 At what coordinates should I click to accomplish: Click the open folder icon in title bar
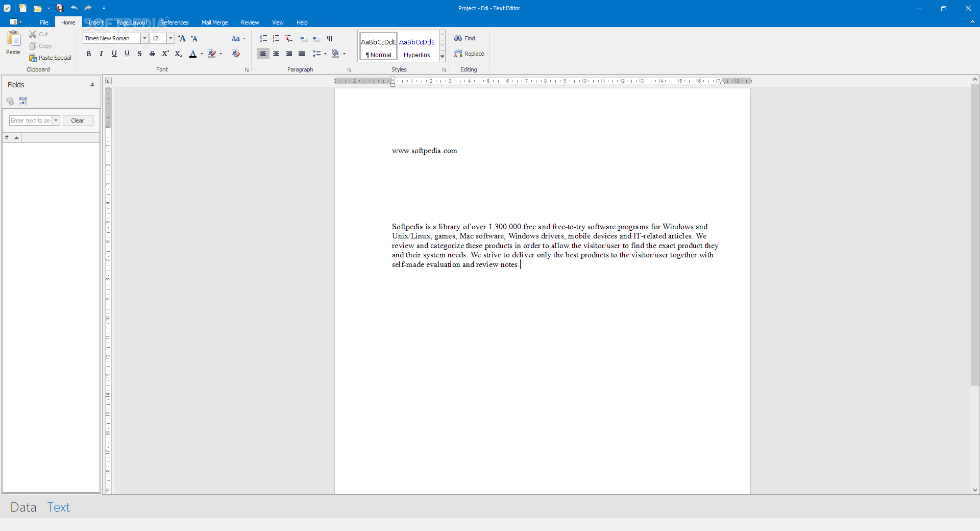pos(37,8)
